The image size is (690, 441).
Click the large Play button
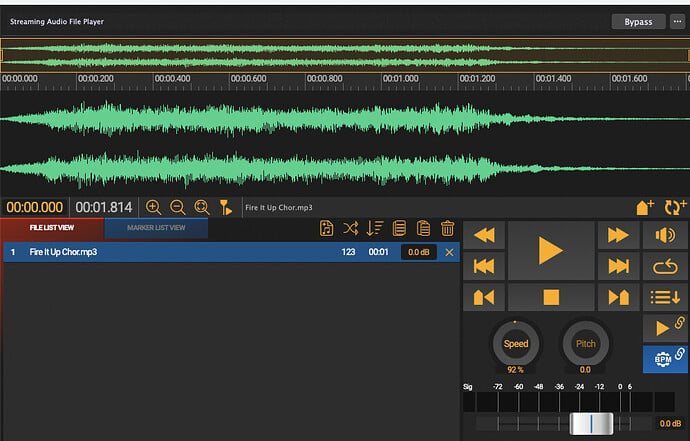551,250
